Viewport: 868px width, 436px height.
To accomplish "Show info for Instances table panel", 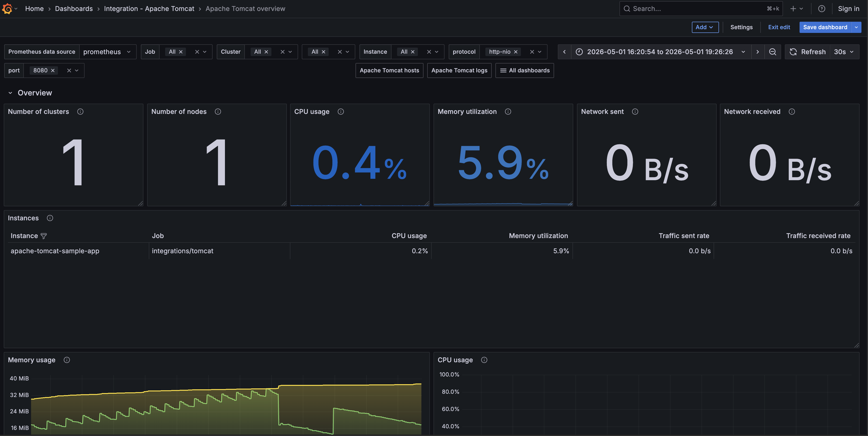I will coord(50,218).
